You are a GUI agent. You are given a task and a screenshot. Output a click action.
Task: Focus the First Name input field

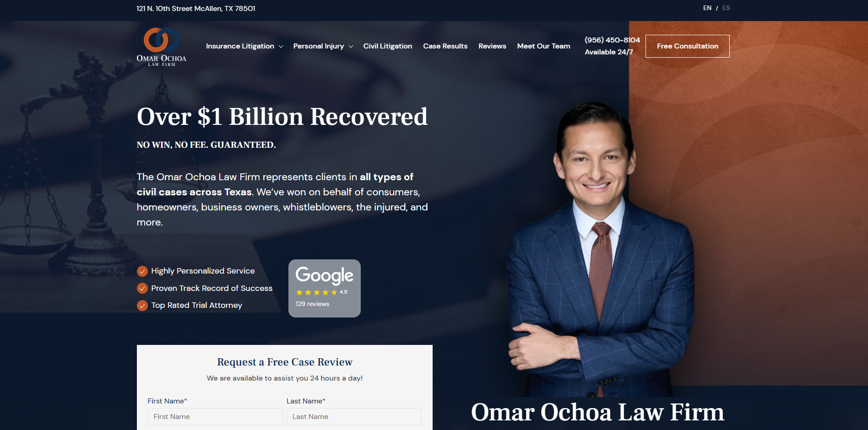point(215,417)
